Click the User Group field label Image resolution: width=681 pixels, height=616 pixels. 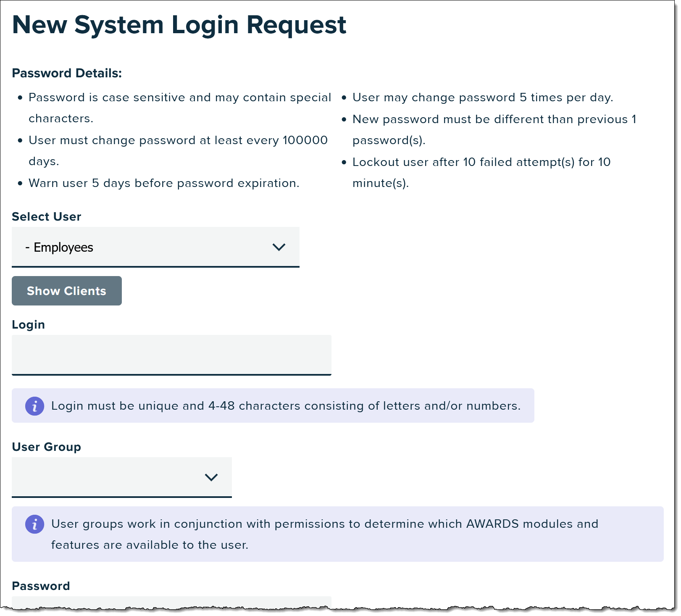click(46, 447)
